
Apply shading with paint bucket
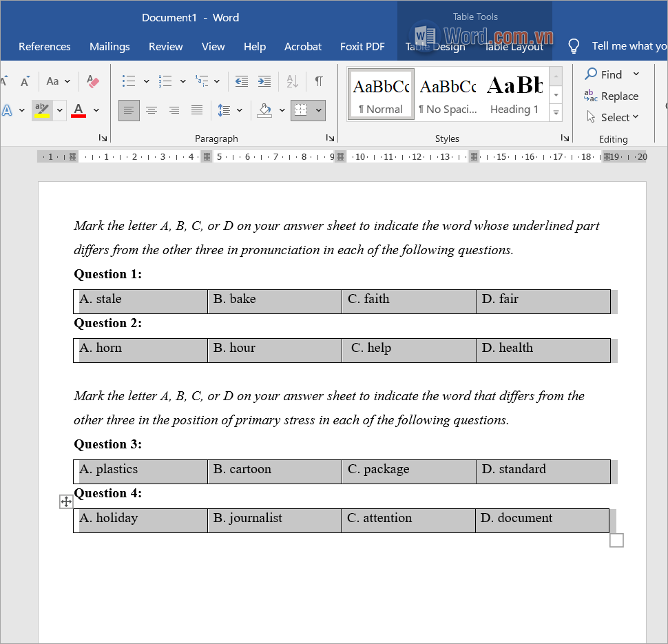[264, 110]
